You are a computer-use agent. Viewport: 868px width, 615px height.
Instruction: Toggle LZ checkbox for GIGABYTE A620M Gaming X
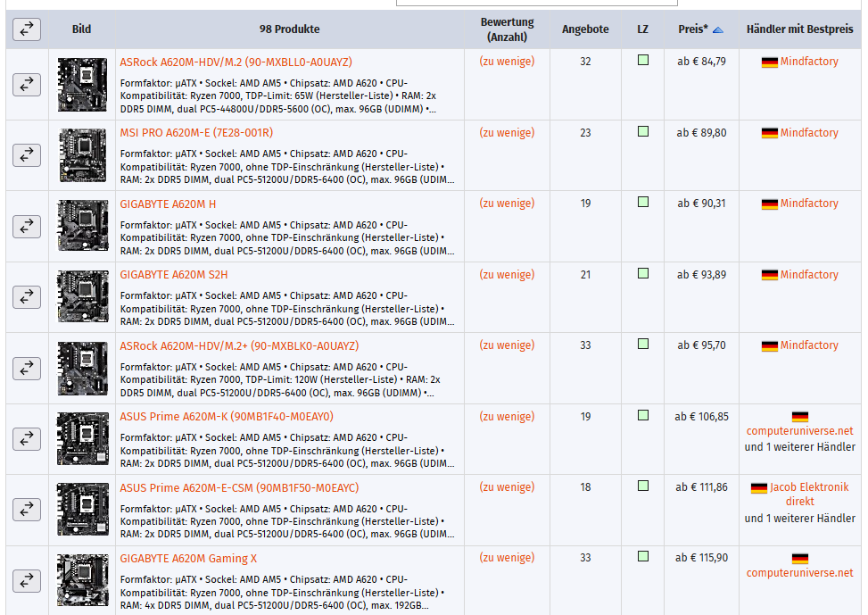click(642, 556)
